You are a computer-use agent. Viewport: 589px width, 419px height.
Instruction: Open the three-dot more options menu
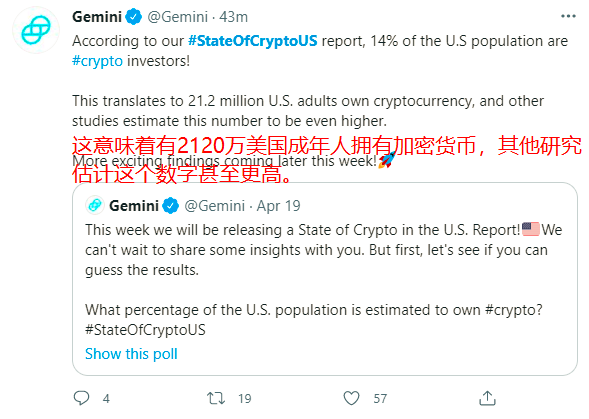pos(568,16)
